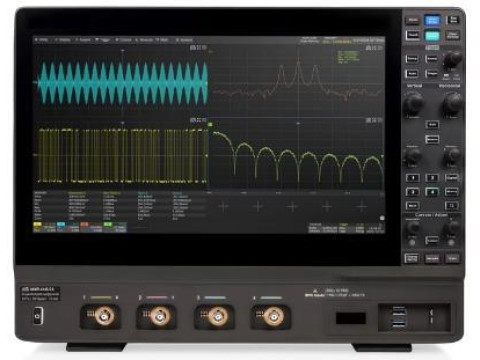Click the green channel descriptor box
480x360 pixels.
pos(115,227)
